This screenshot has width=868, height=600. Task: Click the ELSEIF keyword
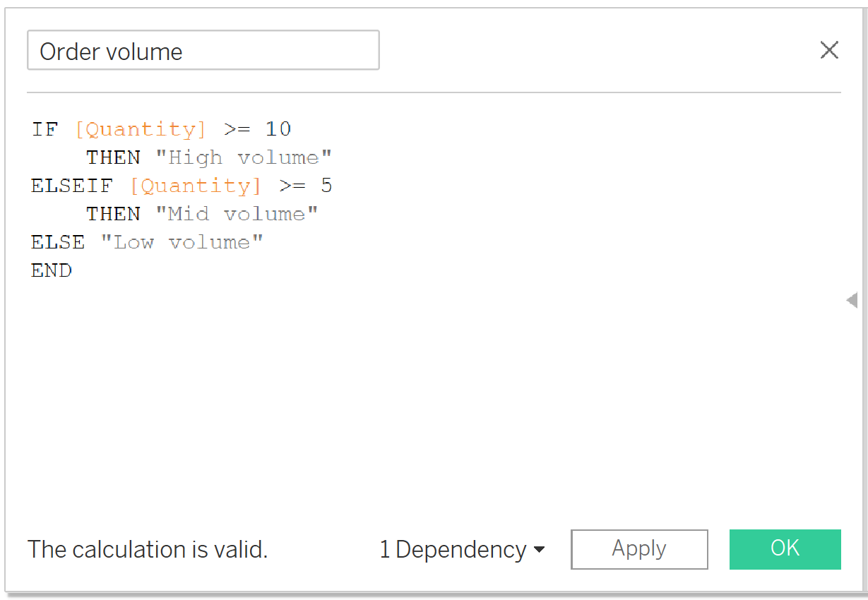pyautogui.click(x=71, y=186)
